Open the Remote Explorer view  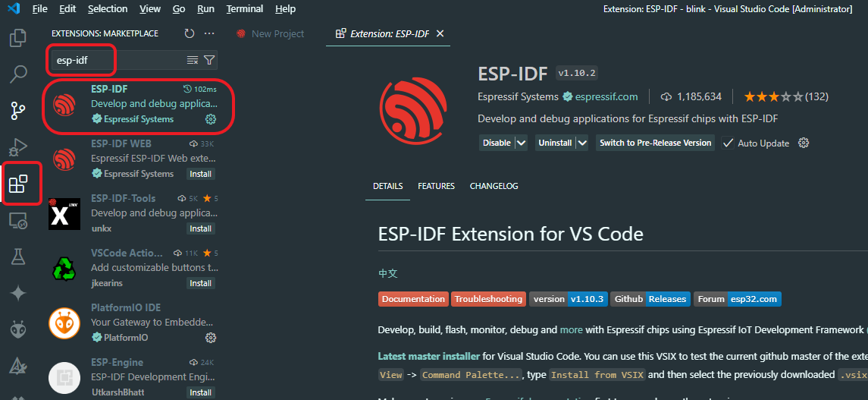[x=18, y=221]
